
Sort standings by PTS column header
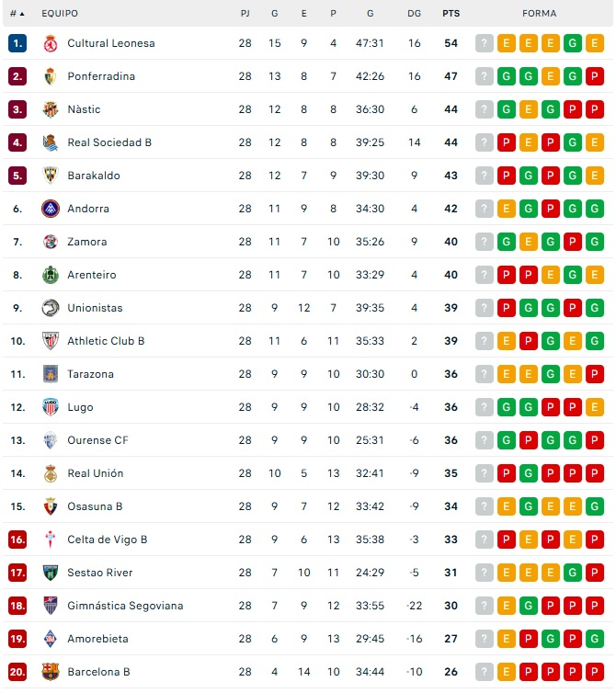pyautogui.click(x=451, y=14)
